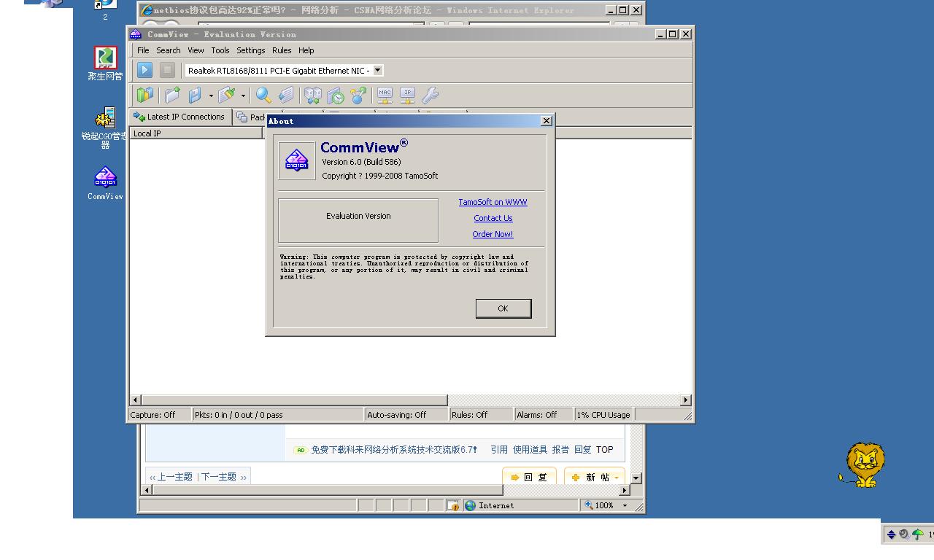Open packet search with the magnifier icon
Image resolution: width=934 pixels, height=560 pixels.
click(262, 95)
